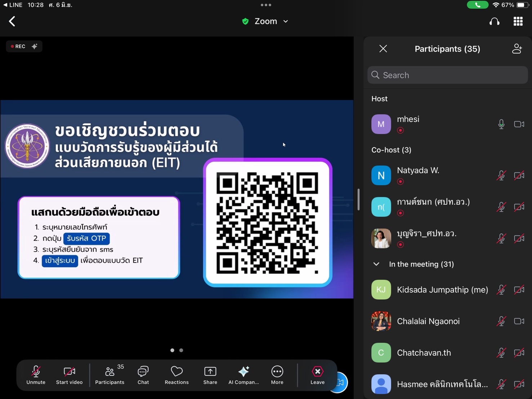
Task: Close the Participants panel
Action: (383, 49)
